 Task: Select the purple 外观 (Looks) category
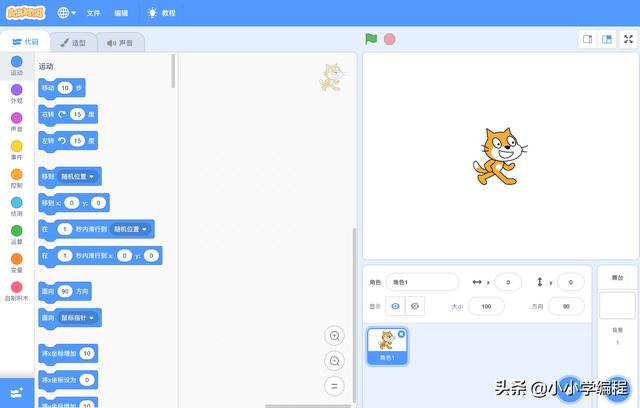pyautogui.click(x=17, y=94)
